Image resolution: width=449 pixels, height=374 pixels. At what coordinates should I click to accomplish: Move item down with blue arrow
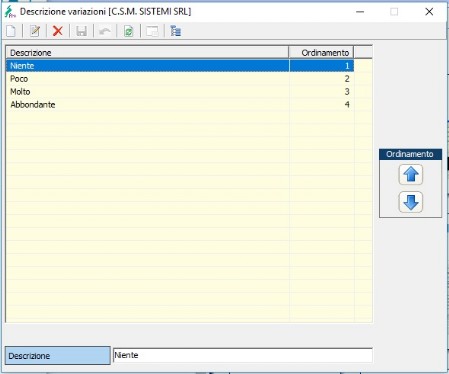point(411,202)
